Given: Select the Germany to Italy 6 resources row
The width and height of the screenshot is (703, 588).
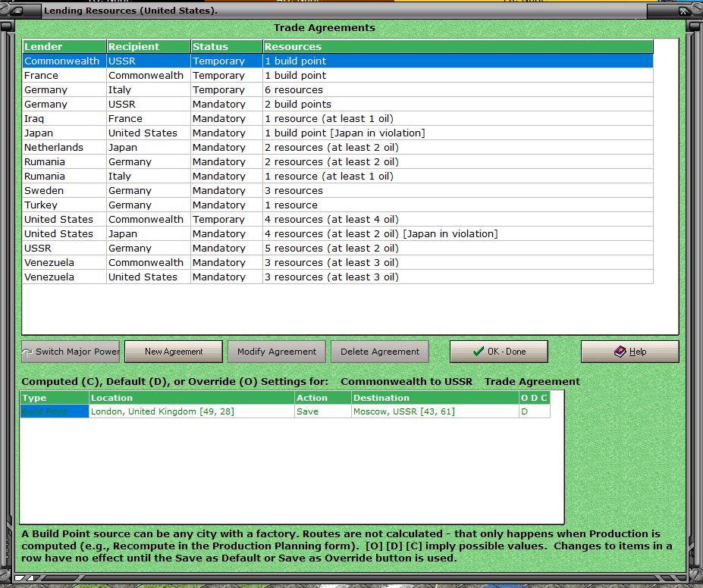Looking at the screenshot, I should (338, 89).
